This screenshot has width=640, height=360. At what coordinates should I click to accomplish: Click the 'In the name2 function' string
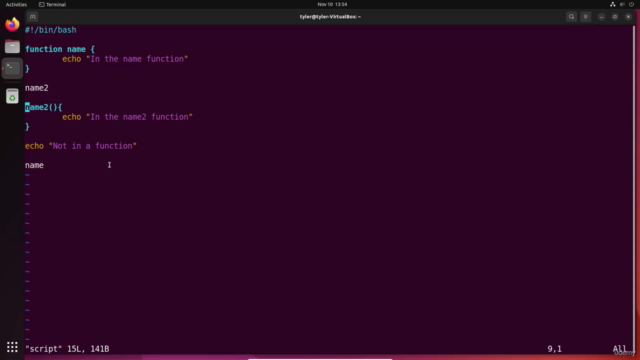point(139,117)
